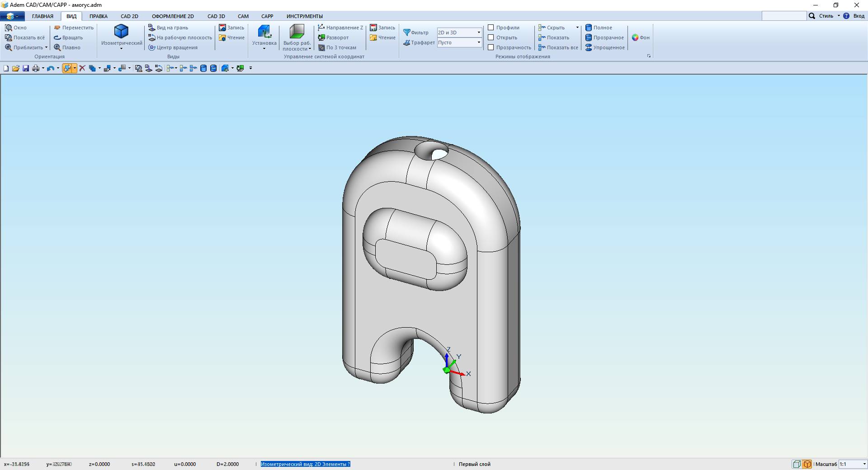868x470 pixels.
Task: Toggle the Открыть checkbox
Action: (491, 38)
